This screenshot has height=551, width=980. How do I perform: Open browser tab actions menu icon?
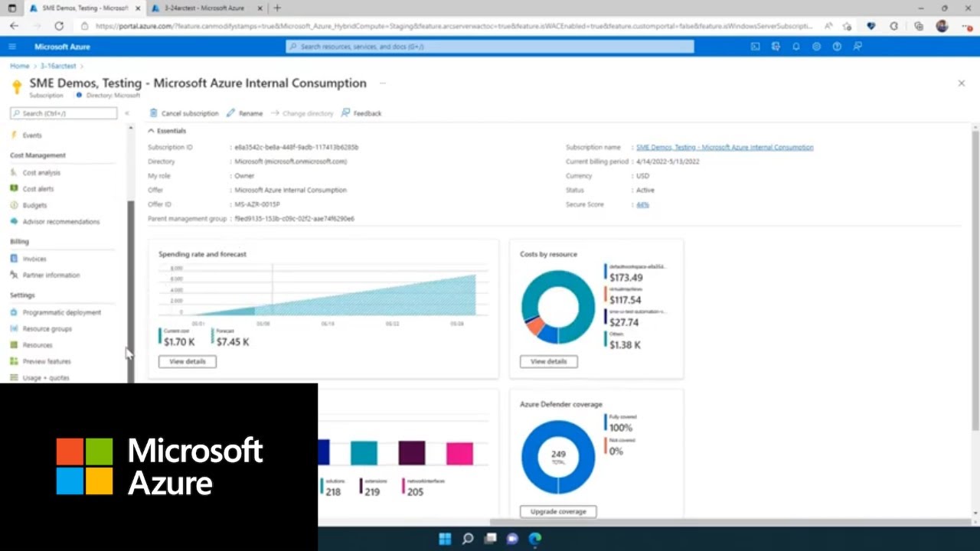tap(11, 8)
